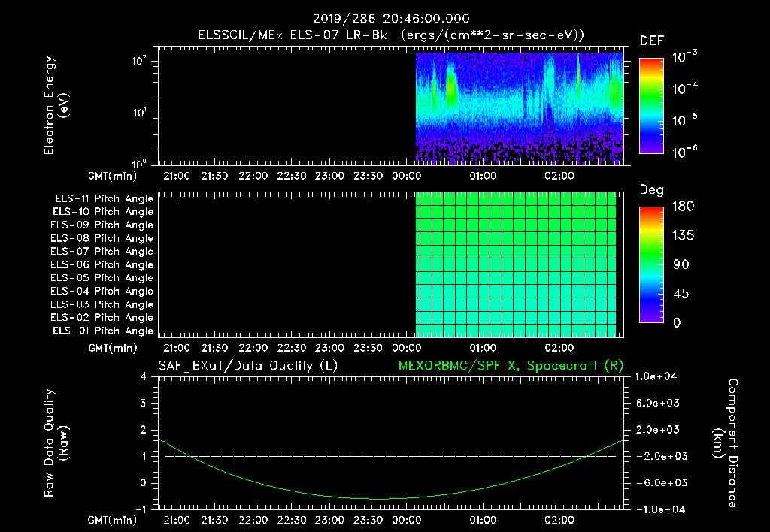
Task: Click the 01:00 time label under the pitch angle plot
Action: pos(483,349)
